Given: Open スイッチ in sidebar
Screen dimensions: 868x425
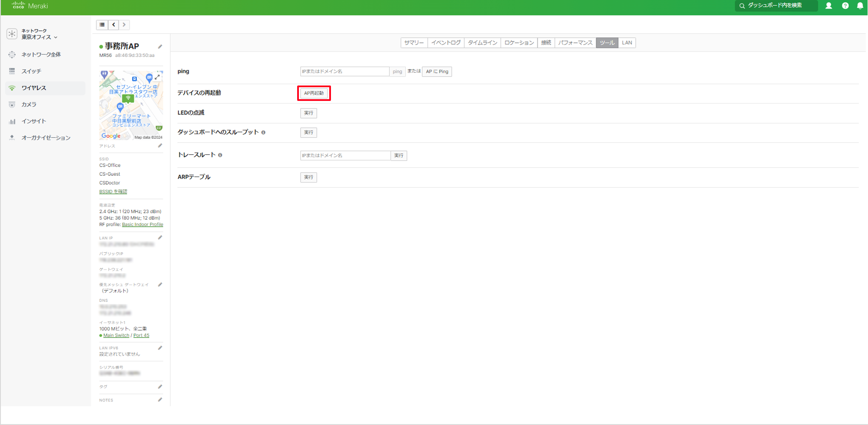Looking at the screenshot, I should coord(31,71).
